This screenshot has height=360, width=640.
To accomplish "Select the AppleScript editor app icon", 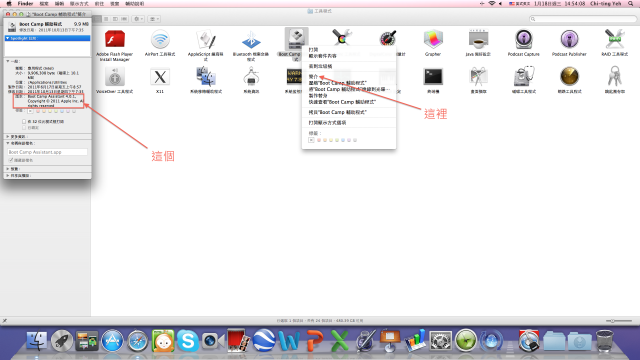I will point(206,40).
